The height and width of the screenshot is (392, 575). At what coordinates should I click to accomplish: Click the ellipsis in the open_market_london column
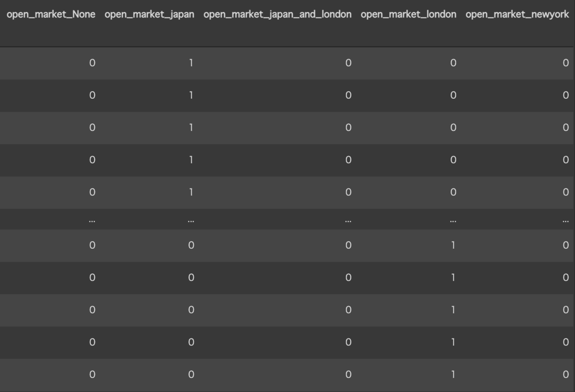pos(453,221)
